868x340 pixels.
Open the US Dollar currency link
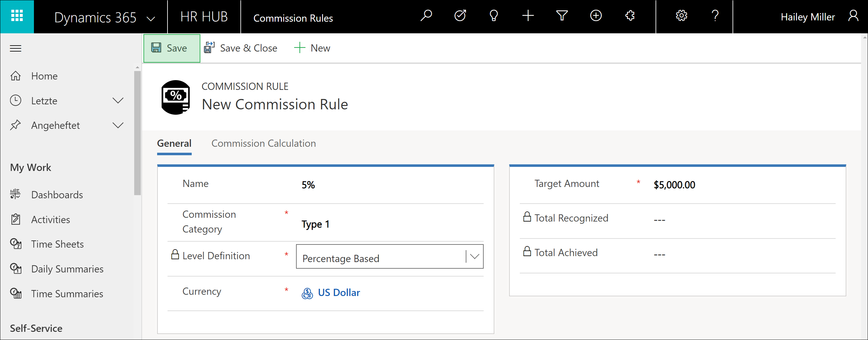pyautogui.click(x=339, y=293)
